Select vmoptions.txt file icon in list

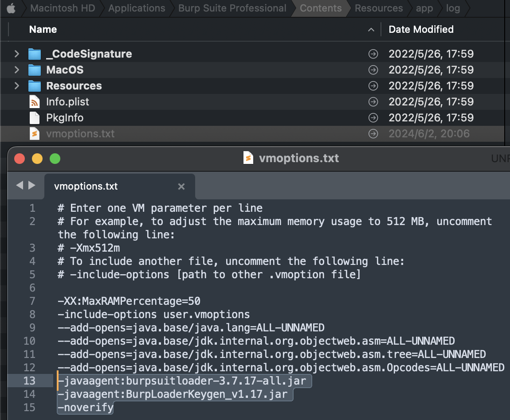coord(35,133)
